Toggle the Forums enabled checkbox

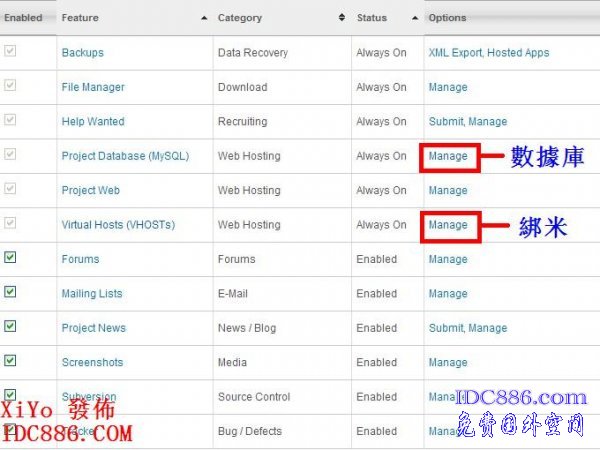10,258
